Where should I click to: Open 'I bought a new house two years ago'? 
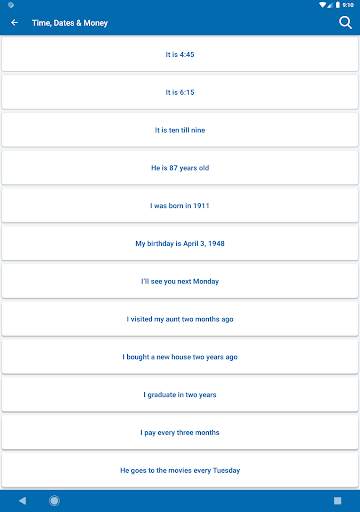(x=180, y=357)
